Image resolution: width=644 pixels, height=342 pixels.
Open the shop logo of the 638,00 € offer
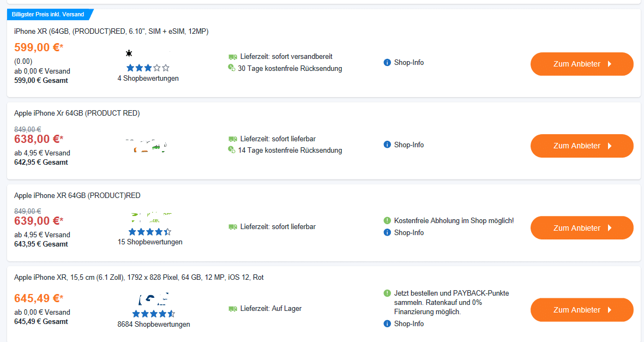pyautogui.click(x=148, y=146)
